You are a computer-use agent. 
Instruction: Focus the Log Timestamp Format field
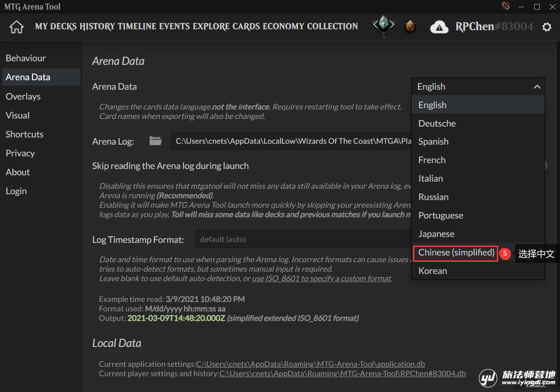[303, 239]
